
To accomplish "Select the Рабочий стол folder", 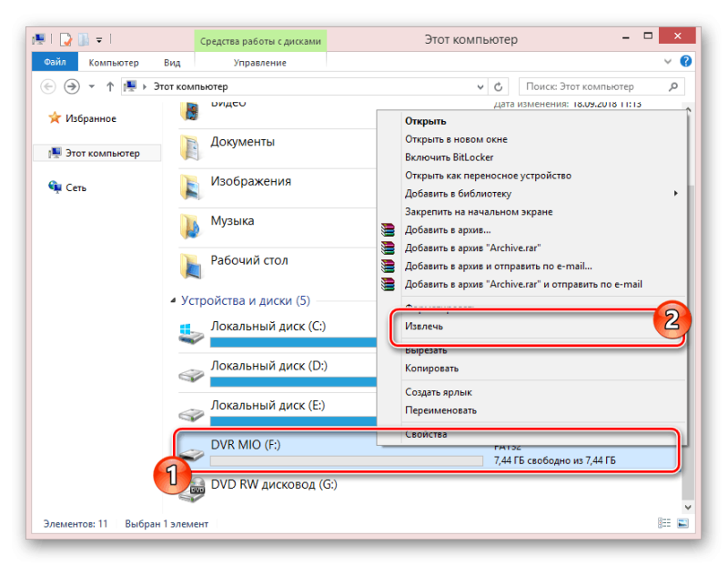I will [x=249, y=260].
